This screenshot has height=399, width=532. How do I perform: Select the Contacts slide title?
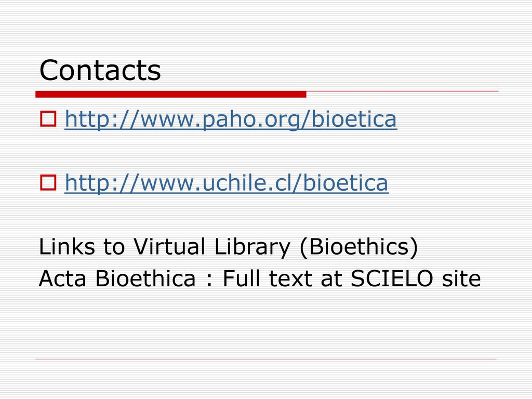[x=100, y=70]
